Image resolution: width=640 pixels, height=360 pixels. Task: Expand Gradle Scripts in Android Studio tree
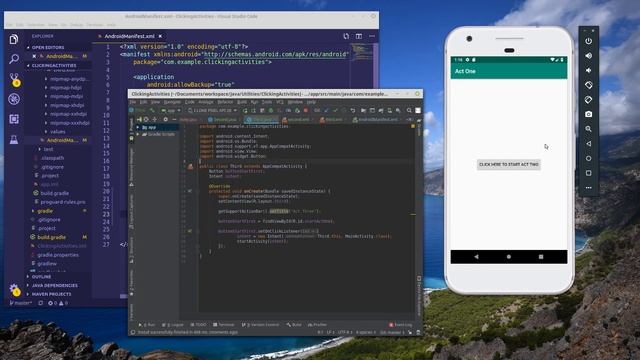[x=138, y=134]
